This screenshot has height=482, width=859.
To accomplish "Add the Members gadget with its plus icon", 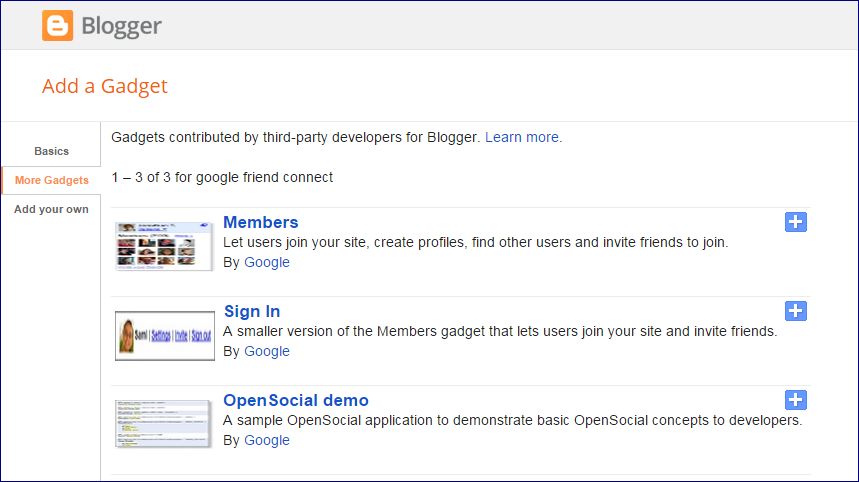I will (795, 222).
